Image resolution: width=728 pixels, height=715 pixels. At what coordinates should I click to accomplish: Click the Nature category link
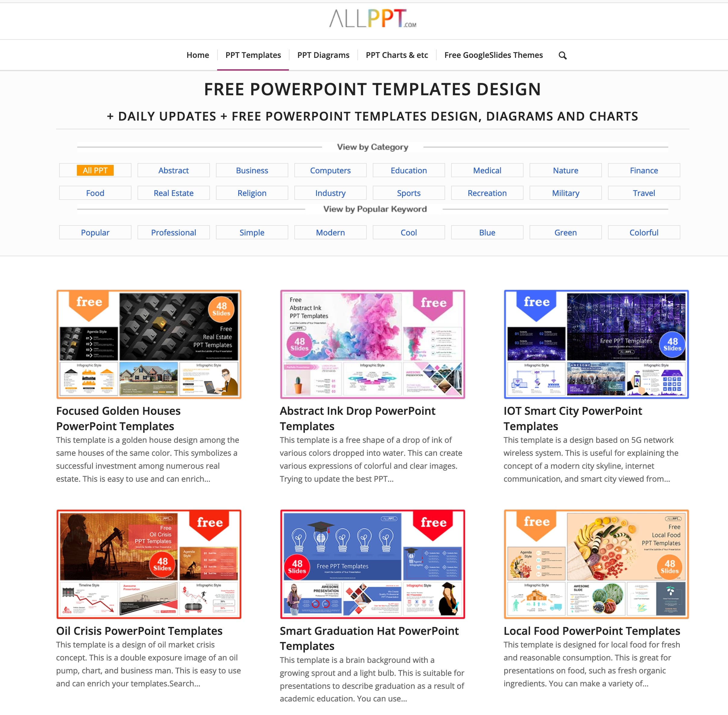(565, 170)
